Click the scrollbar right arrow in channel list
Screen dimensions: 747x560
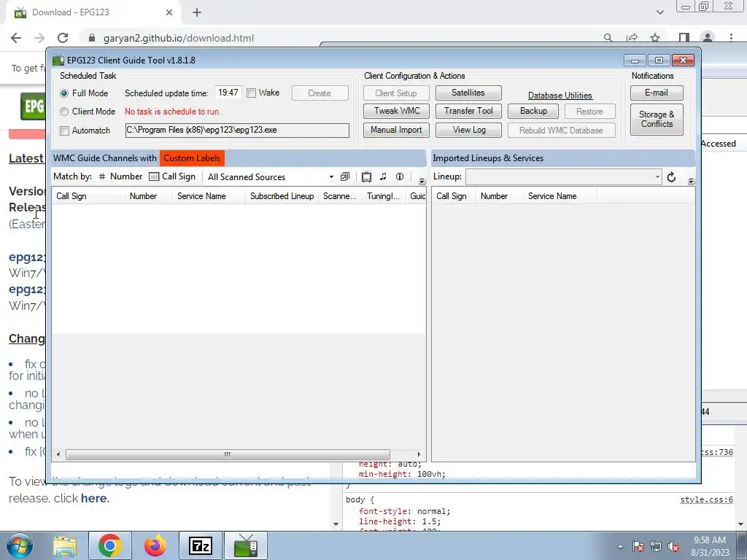pos(419,454)
